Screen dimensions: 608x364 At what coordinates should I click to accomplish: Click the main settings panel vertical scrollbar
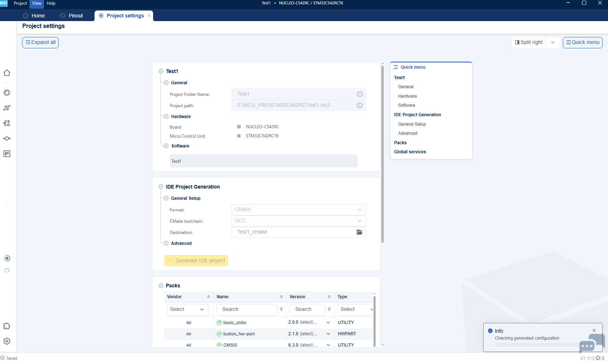point(383,154)
